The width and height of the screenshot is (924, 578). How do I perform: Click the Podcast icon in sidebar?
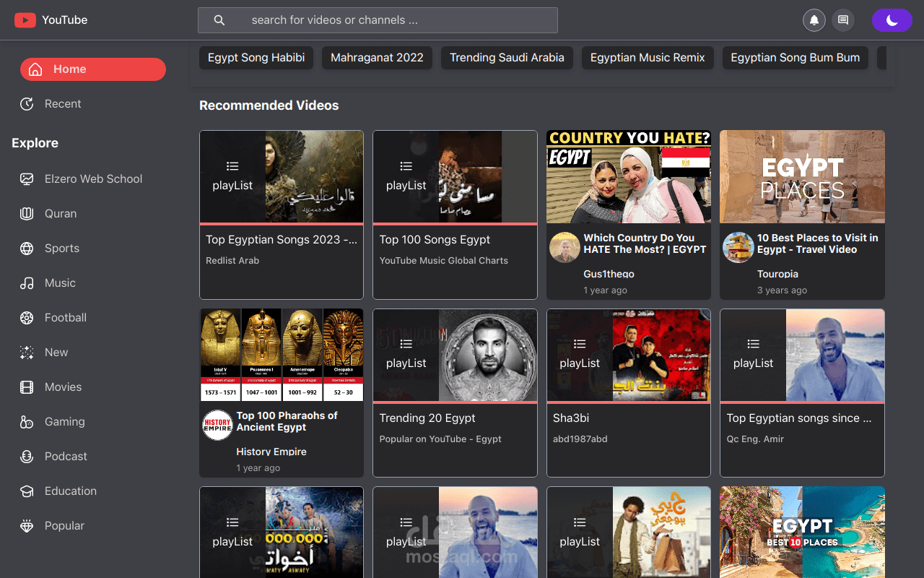(27, 457)
